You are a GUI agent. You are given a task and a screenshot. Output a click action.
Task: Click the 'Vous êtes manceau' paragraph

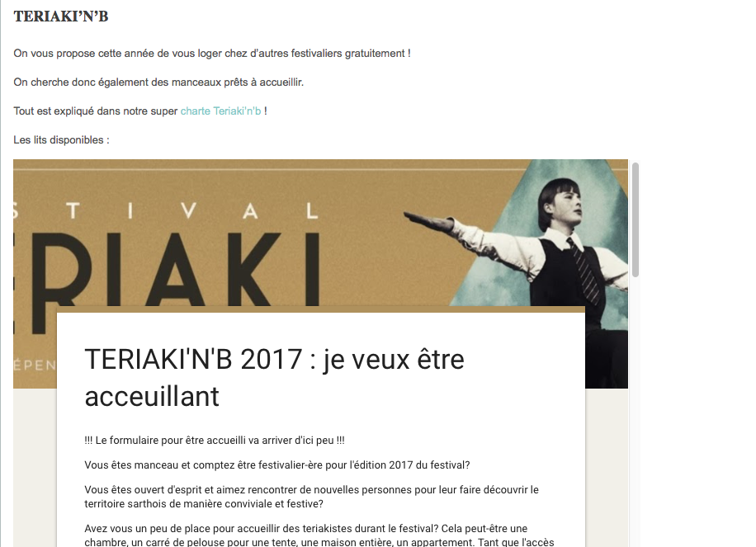click(277, 465)
